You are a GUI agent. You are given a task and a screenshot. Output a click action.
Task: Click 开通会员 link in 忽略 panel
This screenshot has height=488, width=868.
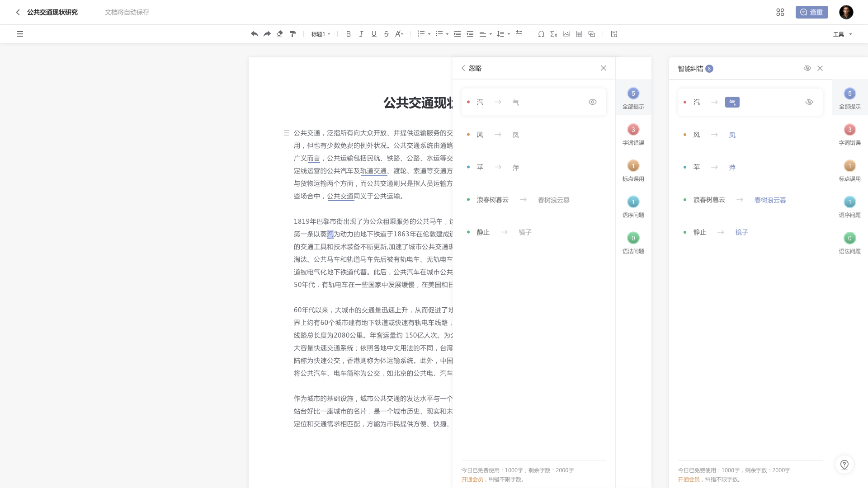(472, 479)
